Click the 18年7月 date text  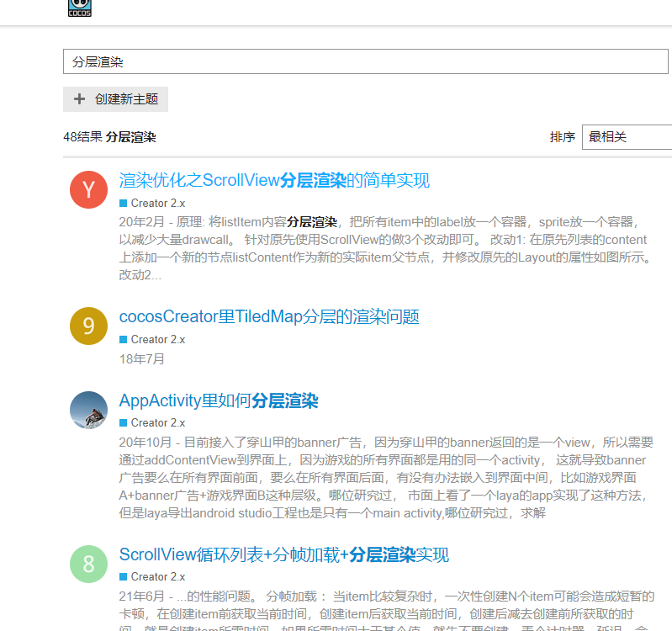142,358
